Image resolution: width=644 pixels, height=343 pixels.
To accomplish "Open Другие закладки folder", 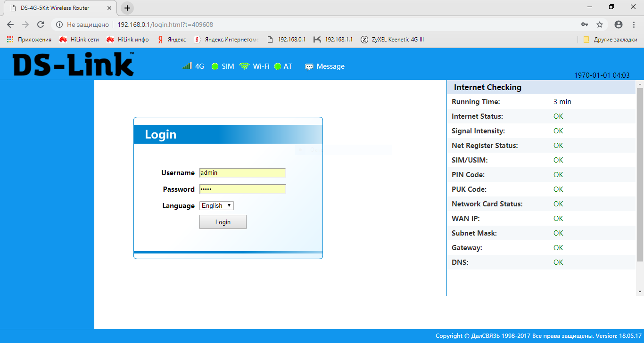I will point(610,40).
